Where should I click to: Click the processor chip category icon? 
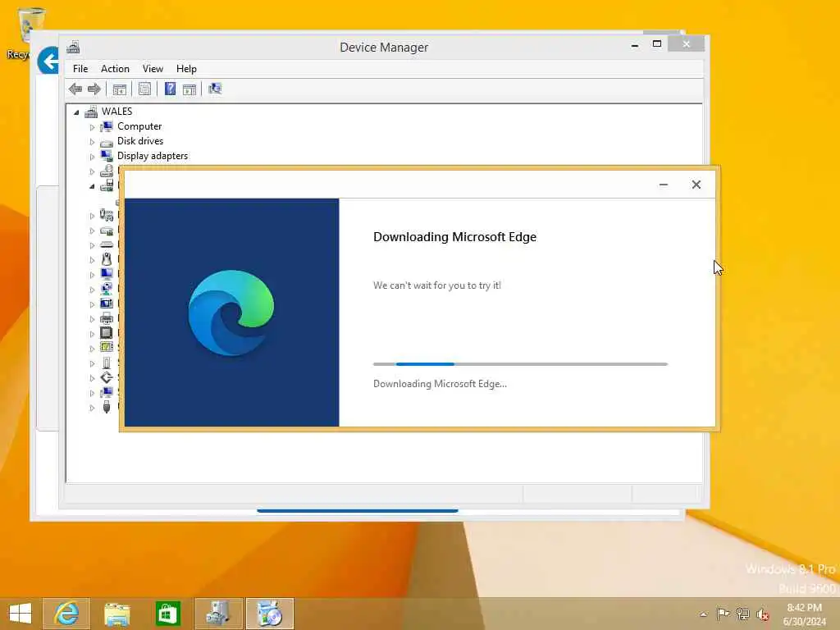107,333
